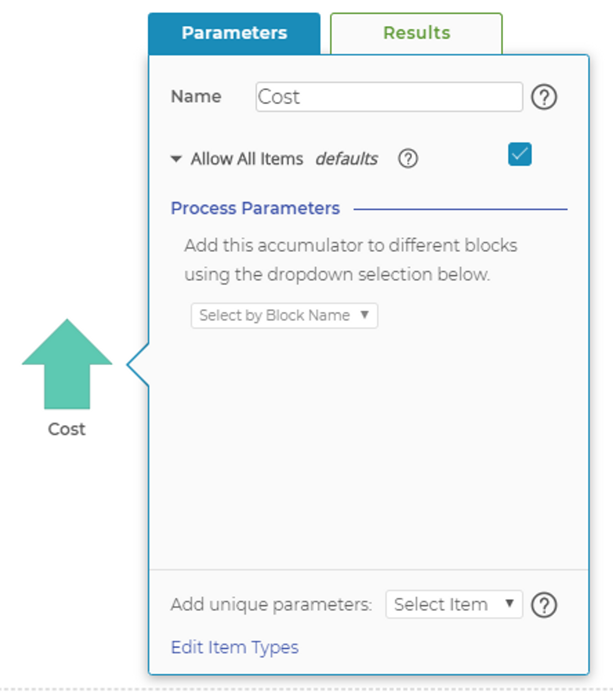Click the Edit Item Types link
613x700 pixels.
(235, 647)
